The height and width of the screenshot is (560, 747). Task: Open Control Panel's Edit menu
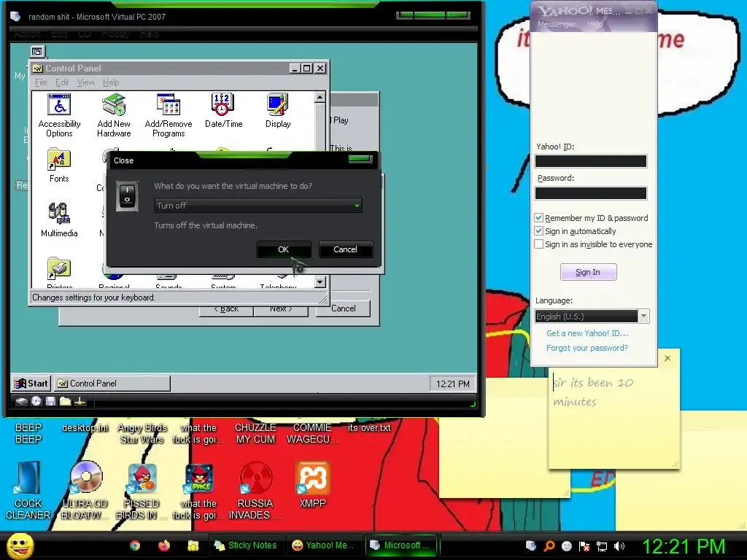pos(62,82)
